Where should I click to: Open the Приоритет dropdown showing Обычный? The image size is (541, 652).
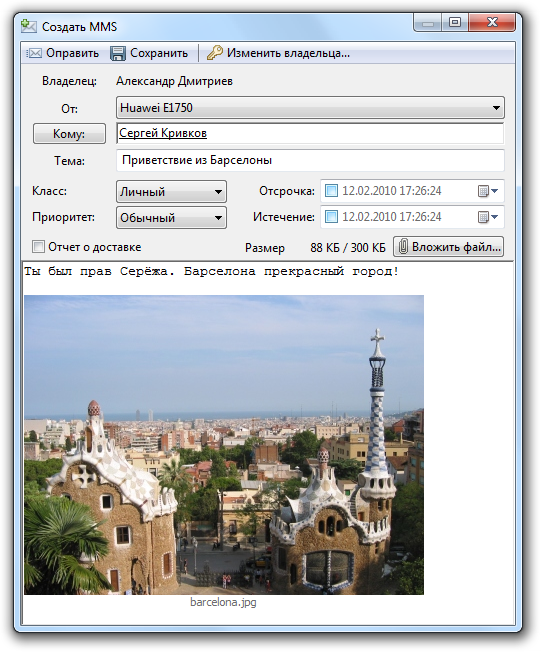coord(171,217)
